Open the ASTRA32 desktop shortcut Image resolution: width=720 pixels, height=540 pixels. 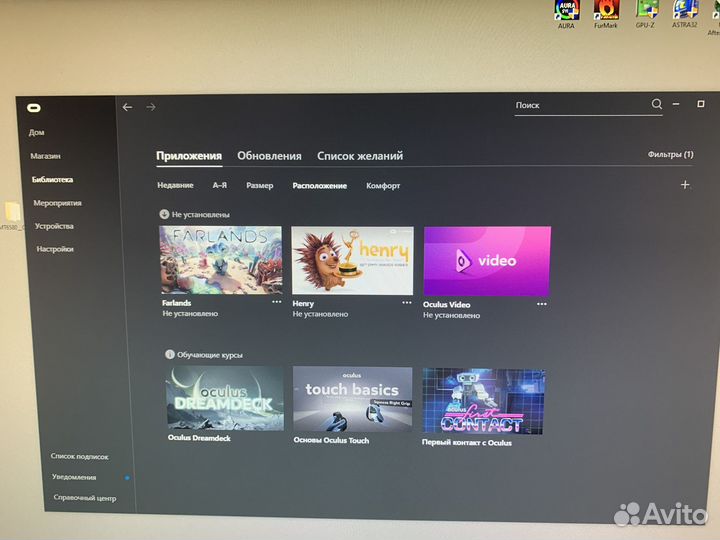click(x=685, y=15)
